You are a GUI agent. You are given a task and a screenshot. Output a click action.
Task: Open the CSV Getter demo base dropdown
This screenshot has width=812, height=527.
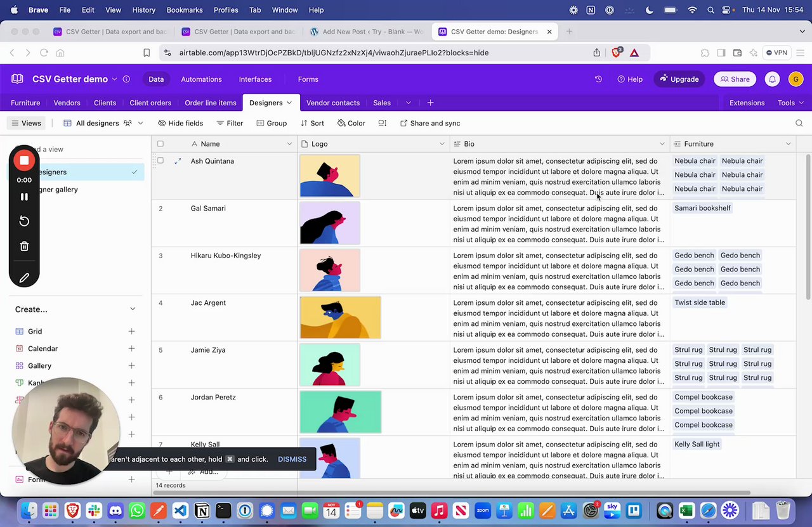(x=114, y=79)
